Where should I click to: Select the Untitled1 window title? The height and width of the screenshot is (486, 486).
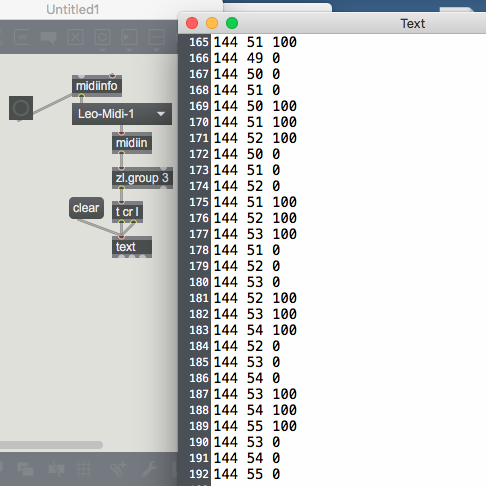(x=73, y=10)
